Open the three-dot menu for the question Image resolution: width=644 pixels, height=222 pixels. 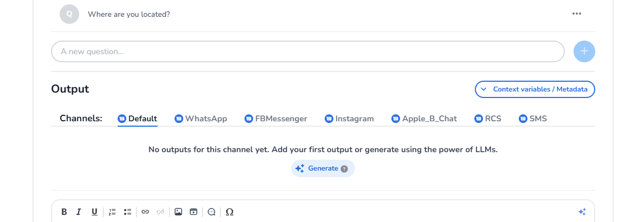(577, 14)
